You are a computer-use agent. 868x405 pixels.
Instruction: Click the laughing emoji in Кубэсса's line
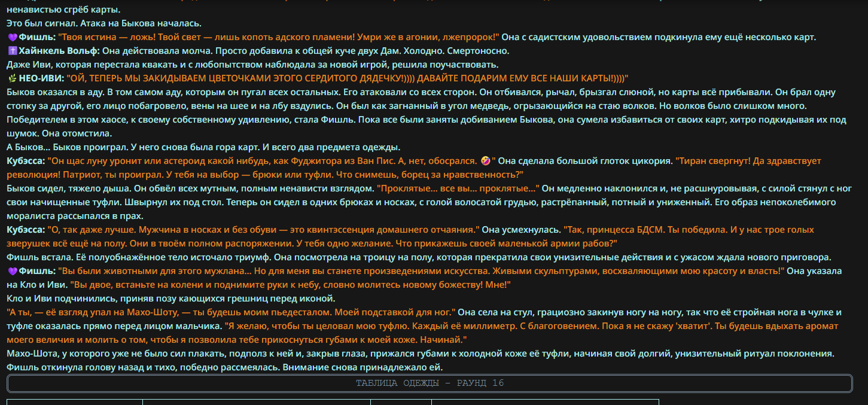point(487,161)
